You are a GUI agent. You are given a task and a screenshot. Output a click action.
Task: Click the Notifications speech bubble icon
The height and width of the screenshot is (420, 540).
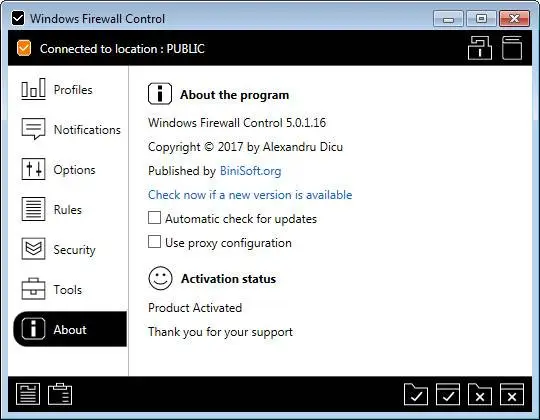pyautogui.click(x=33, y=129)
